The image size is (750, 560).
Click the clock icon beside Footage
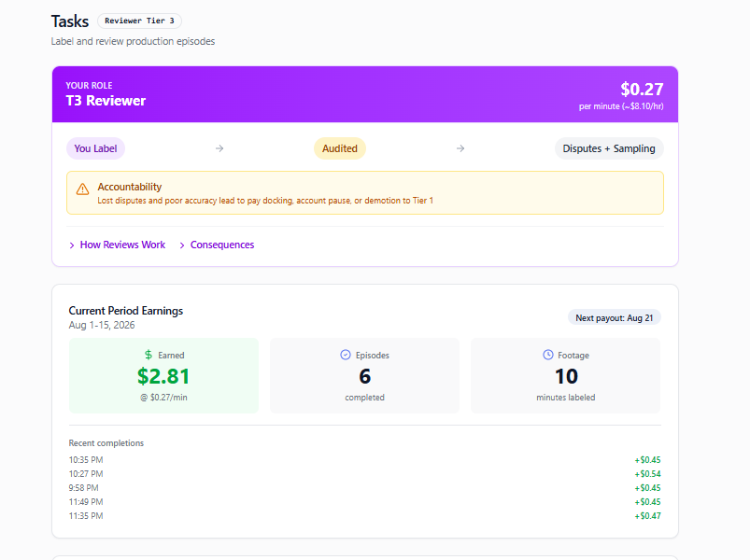click(x=547, y=355)
